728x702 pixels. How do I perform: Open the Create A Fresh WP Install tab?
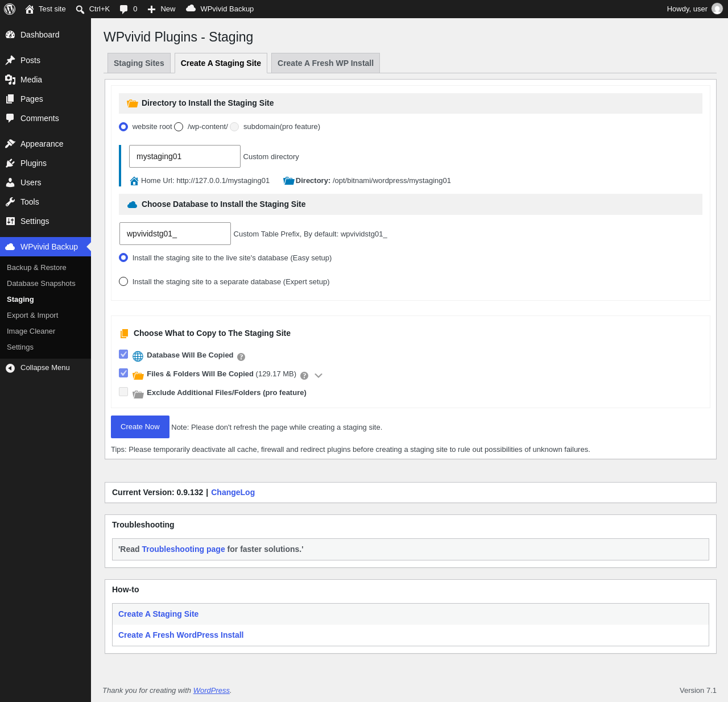tap(325, 63)
